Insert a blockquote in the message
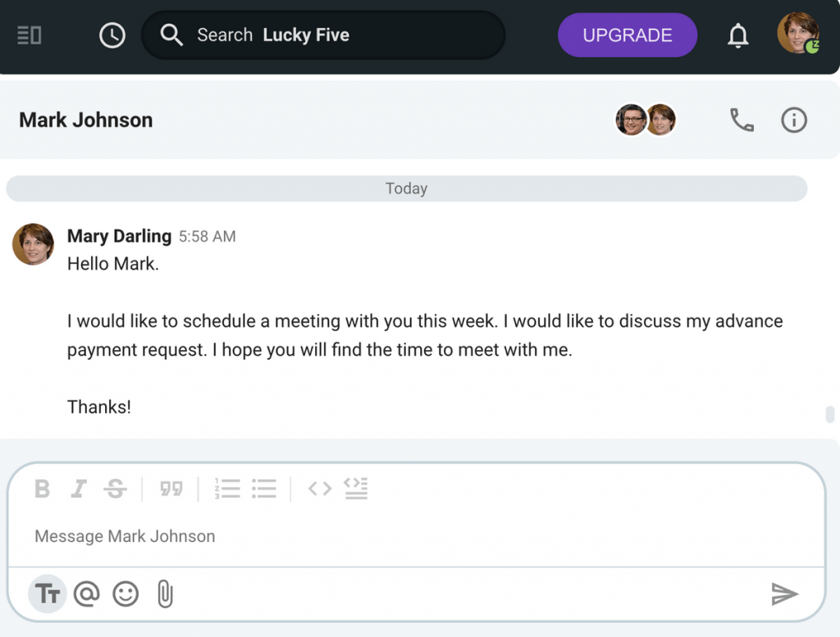The image size is (840, 637). [171, 489]
